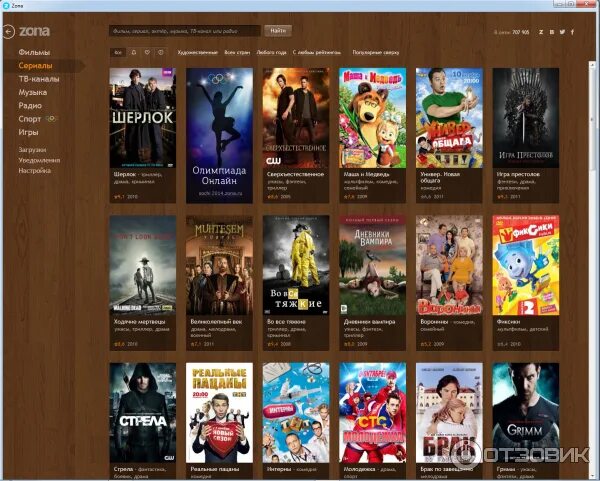Open the Любого года year dropdown

[271, 52]
